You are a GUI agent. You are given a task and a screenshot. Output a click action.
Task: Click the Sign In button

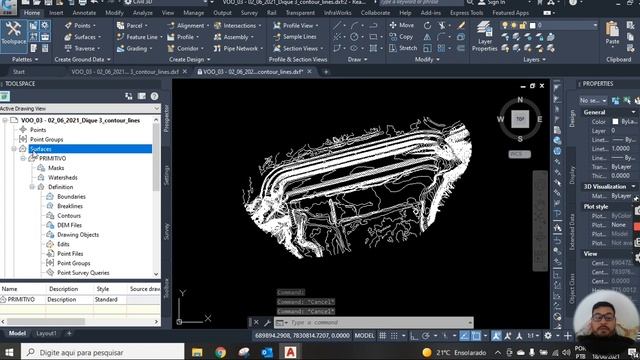click(x=492, y=2)
